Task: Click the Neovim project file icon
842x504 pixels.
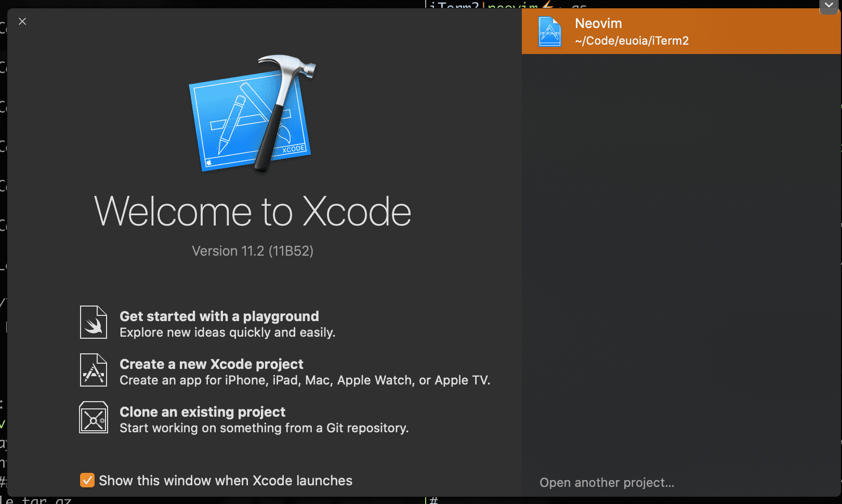Action: tap(550, 32)
